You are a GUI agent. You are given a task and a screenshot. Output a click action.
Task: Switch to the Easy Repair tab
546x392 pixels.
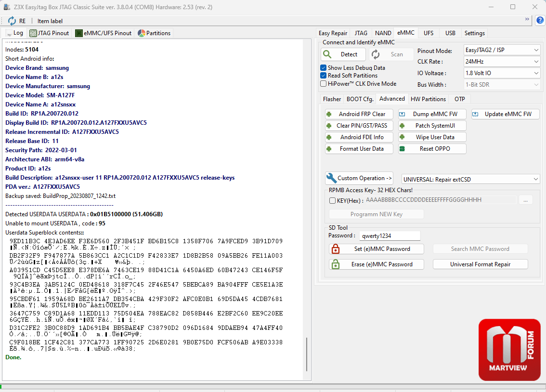click(x=333, y=33)
